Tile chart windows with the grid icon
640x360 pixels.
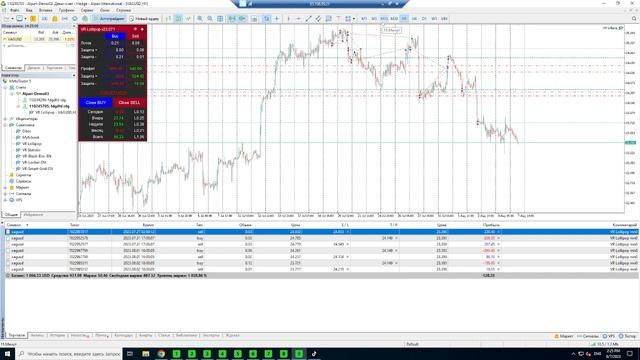[220, 18]
